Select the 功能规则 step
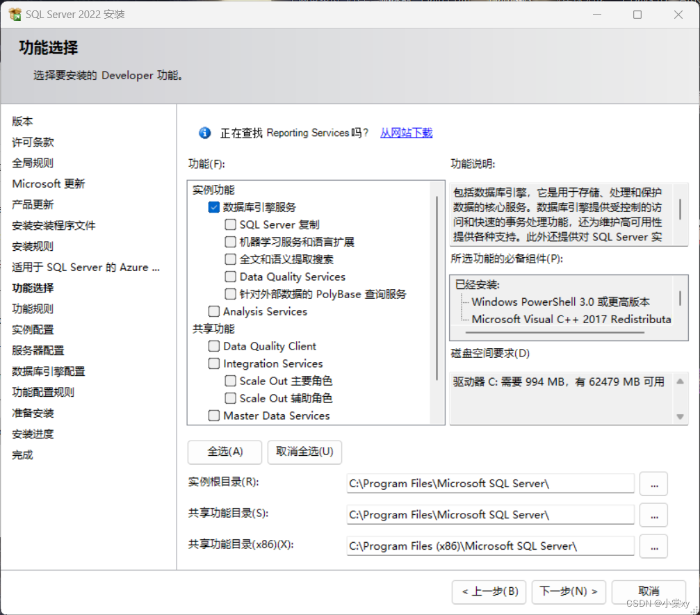 tap(33, 309)
